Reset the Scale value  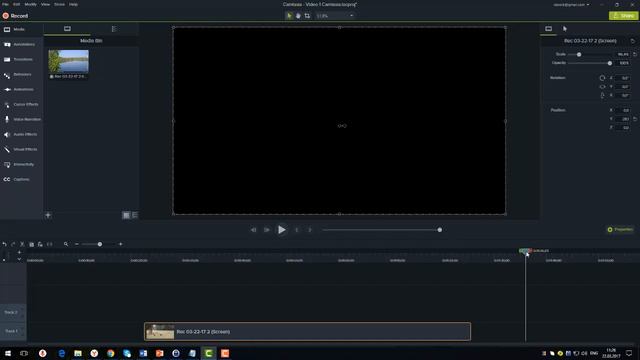tap(635, 54)
